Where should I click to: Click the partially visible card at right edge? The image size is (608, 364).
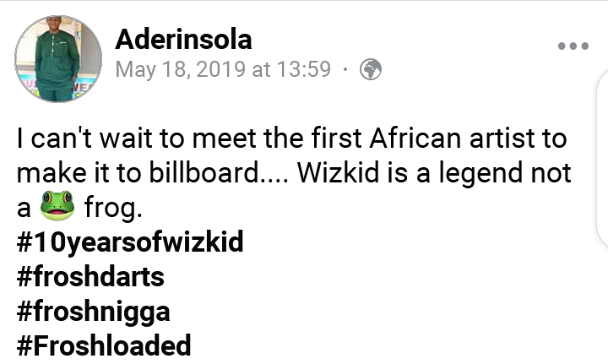tap(602, 159)
